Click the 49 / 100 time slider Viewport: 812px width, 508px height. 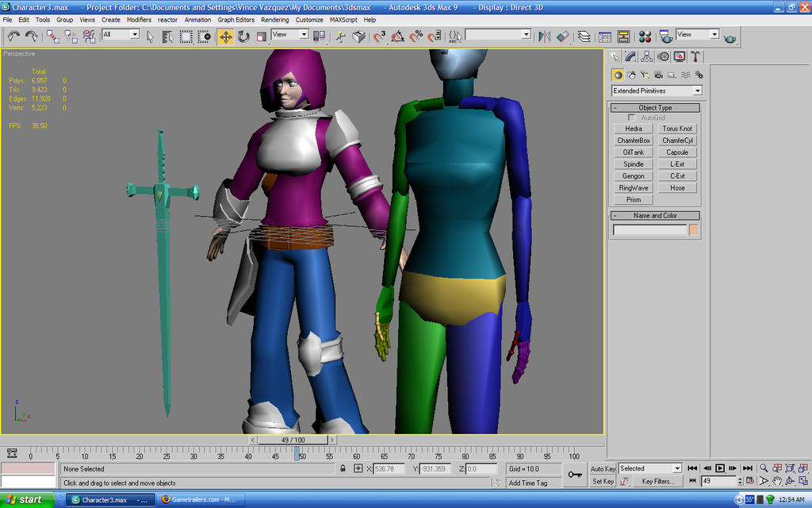pyautogui.click(x=293, y=440)
